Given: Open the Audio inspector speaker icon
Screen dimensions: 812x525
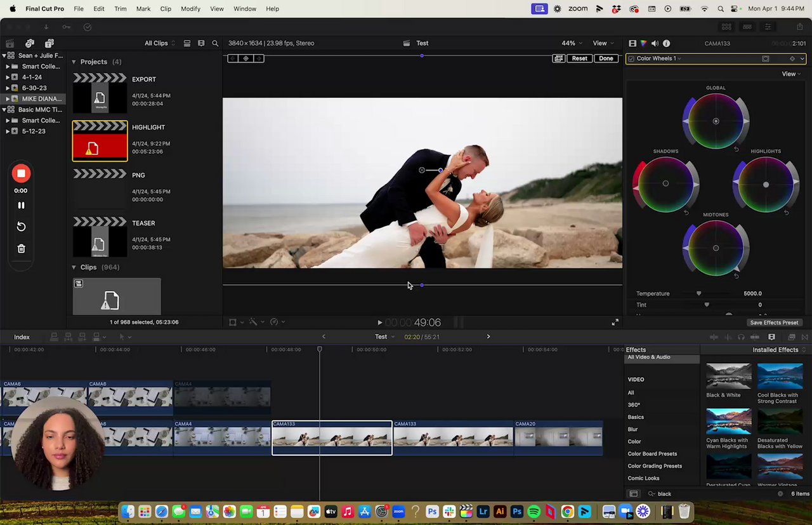Looking at the screenshot, I should click(x=655, y=43).
